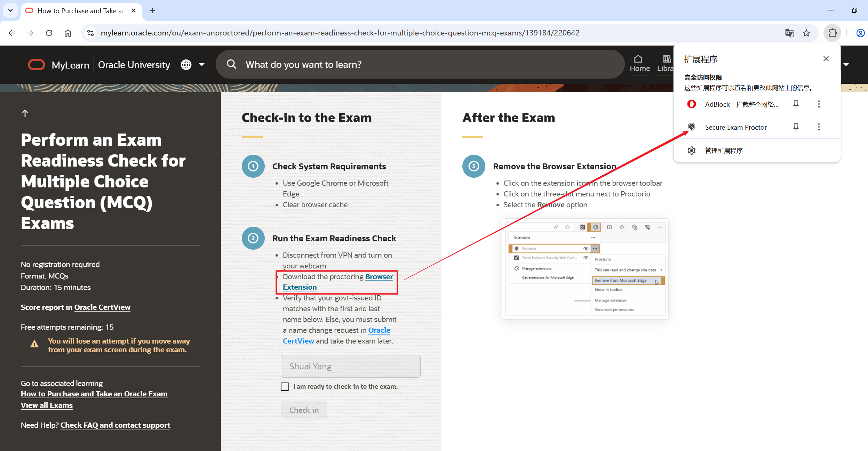Open 'How to Purchase and Take an Oracle Exam' link
This screenshot has height=451, width=868.
tap(94, 394)
